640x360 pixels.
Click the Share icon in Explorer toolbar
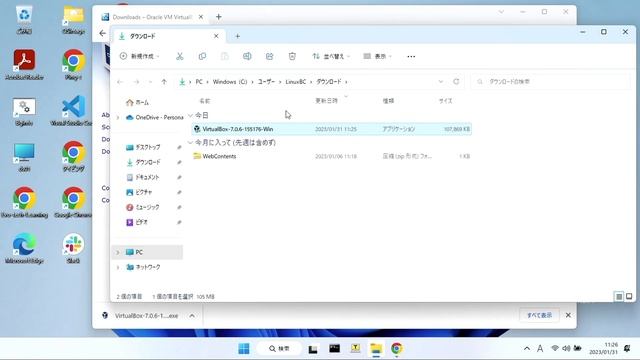269,56
